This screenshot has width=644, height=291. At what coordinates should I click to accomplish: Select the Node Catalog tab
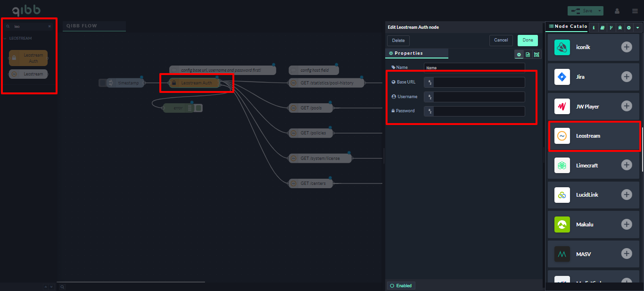point(568,26)
